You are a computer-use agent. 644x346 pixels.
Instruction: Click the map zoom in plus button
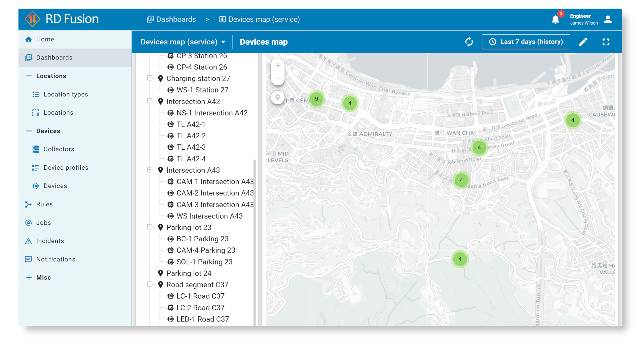click(278, 65)
